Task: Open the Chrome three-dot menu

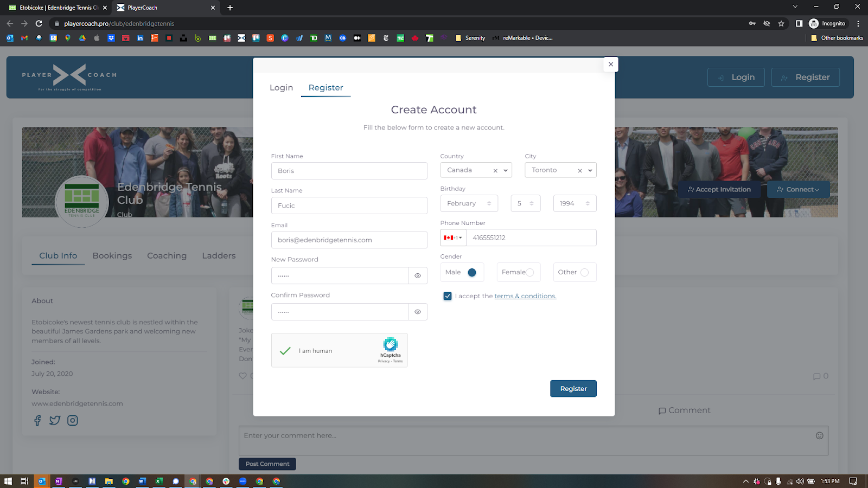Action: tap(858, 23)
